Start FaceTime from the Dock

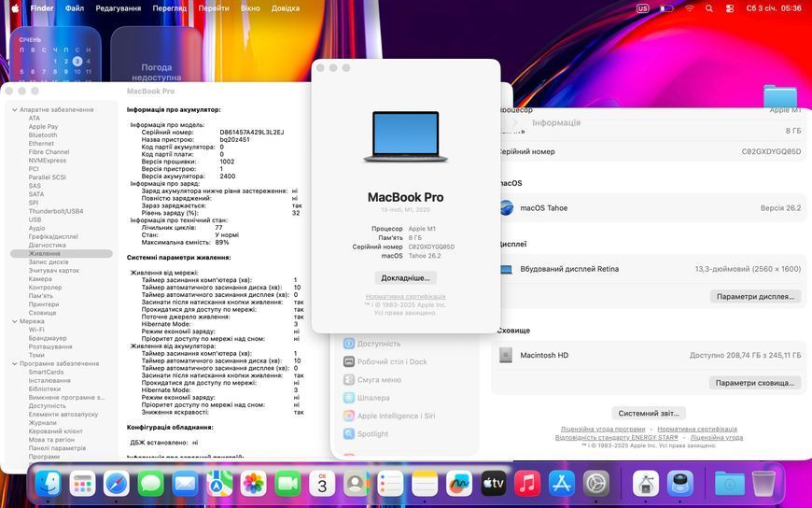[287, 484]
